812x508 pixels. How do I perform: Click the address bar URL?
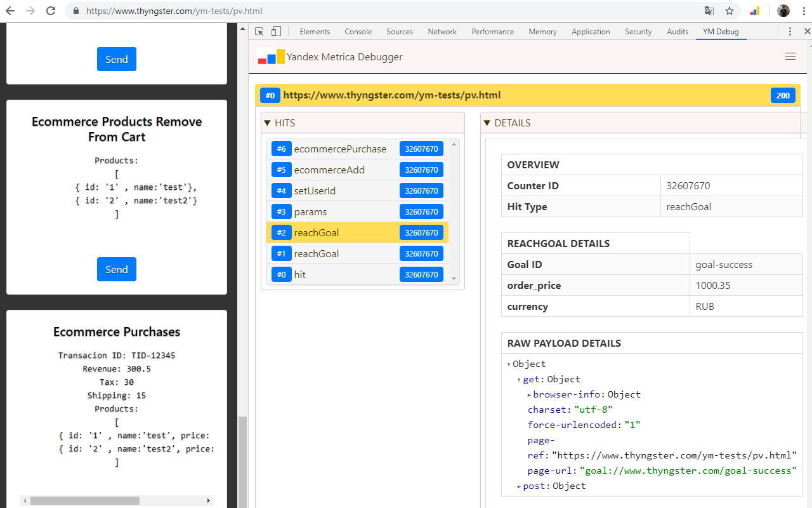pyautogui.click(x=174, y=11)
